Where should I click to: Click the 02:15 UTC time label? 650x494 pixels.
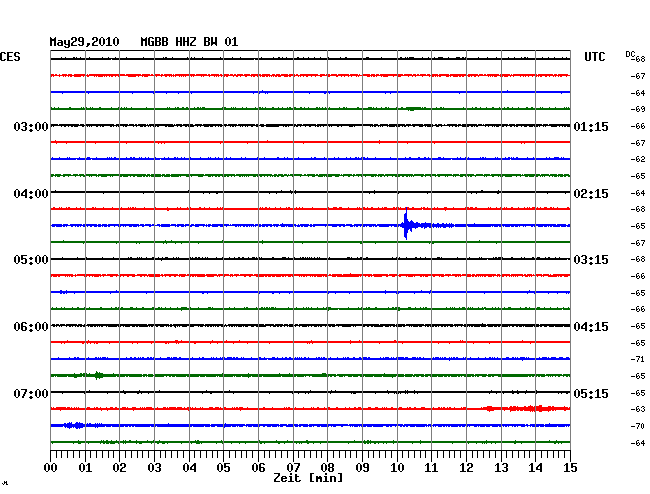(591, 194)
